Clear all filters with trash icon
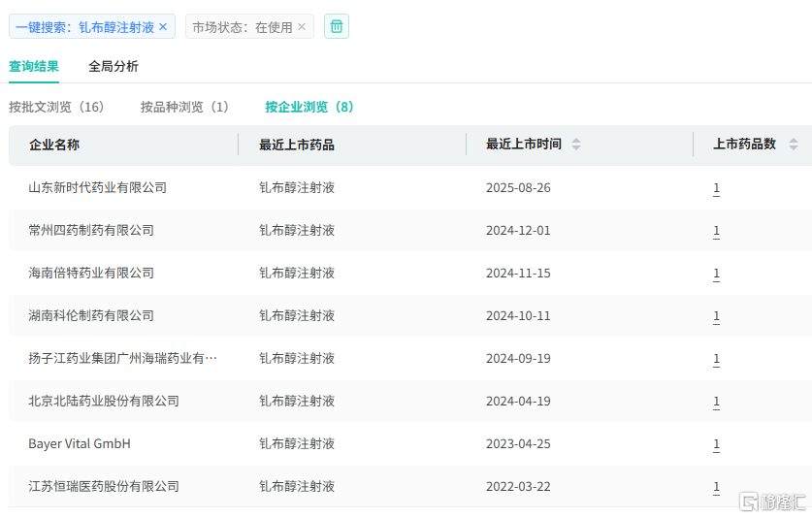This screenshot has width=812, height=518. point(337,26)
